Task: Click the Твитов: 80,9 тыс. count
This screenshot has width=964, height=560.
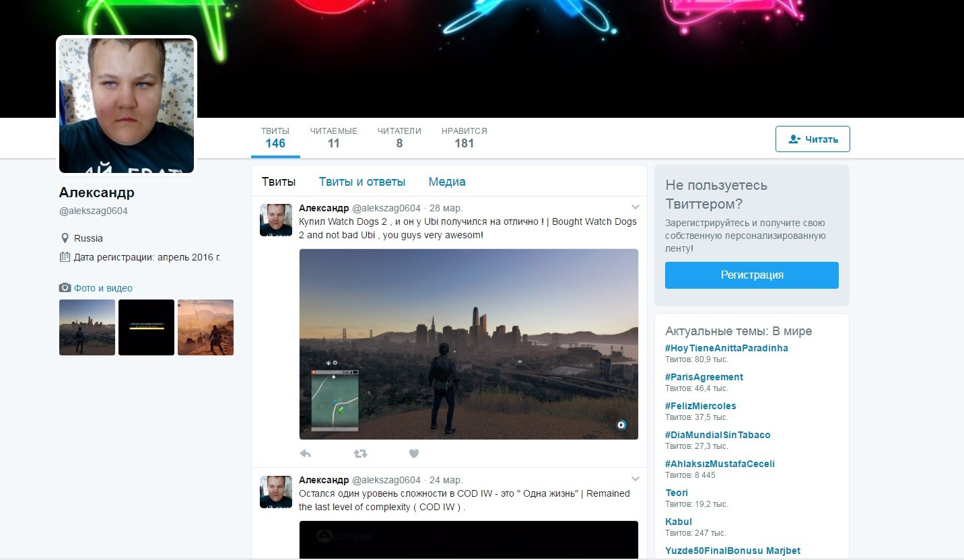Action: [697, 359]
